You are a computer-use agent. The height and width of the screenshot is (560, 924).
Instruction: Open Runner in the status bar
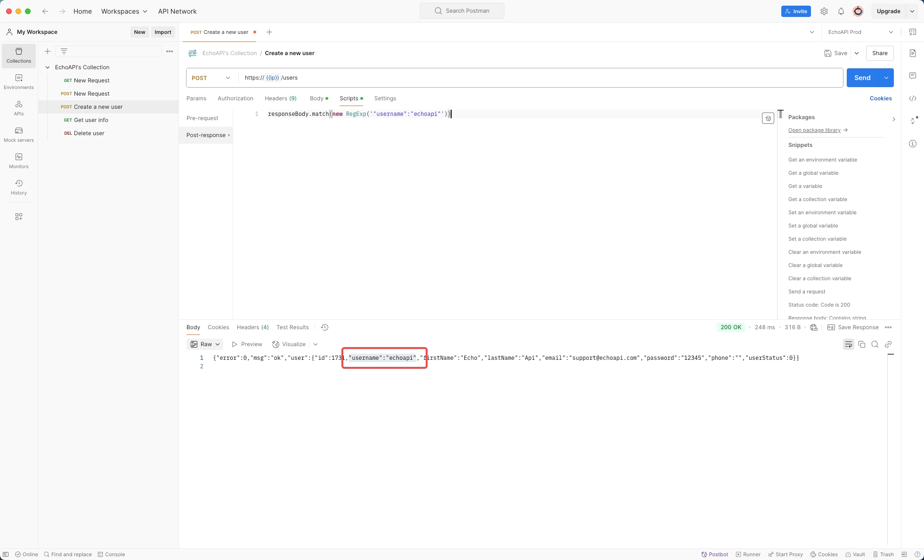click(x=748, y=554)
